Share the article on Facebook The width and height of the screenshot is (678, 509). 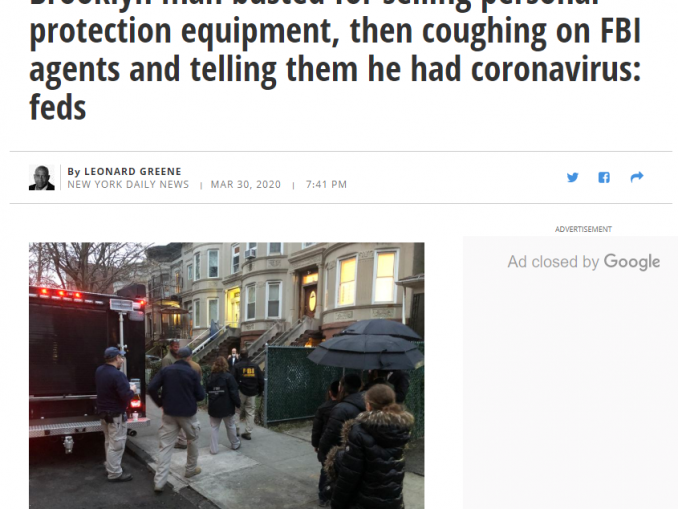coord(604,177)
